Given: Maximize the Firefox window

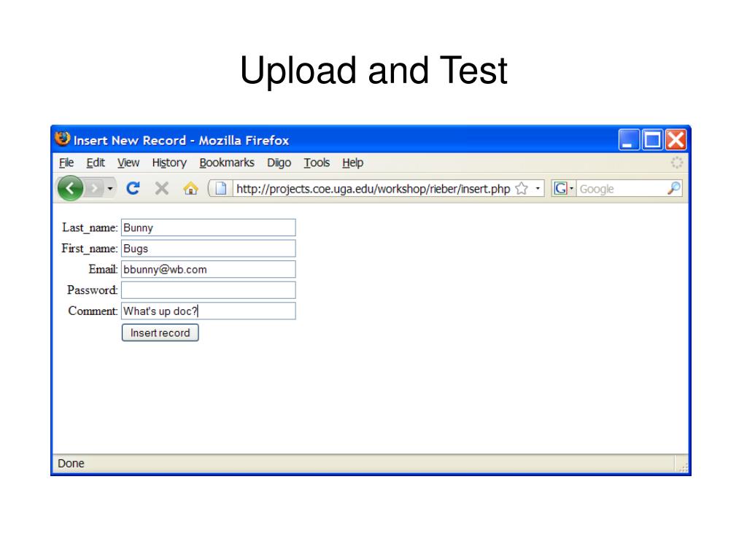Looking at the screenshot, I should click(652, 140).
